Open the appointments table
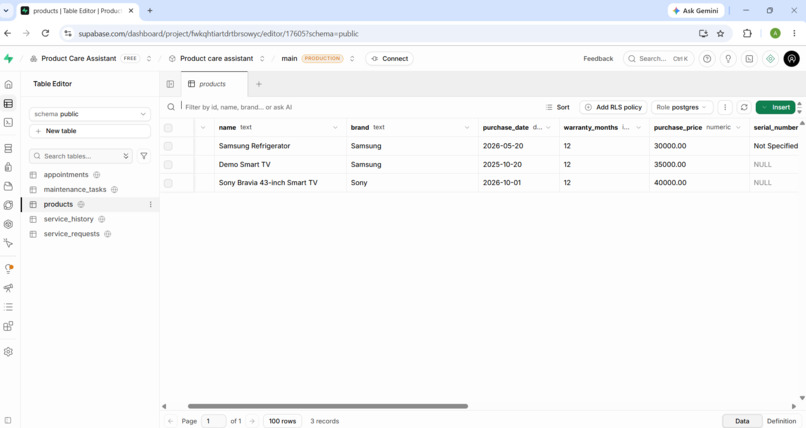The image size is (806, 428). (x=66, y=175)
